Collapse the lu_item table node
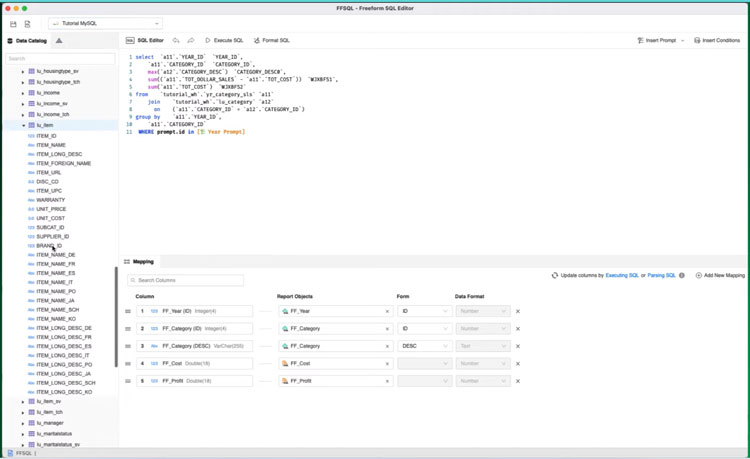The image size is (750, 459). coord(23,126)
